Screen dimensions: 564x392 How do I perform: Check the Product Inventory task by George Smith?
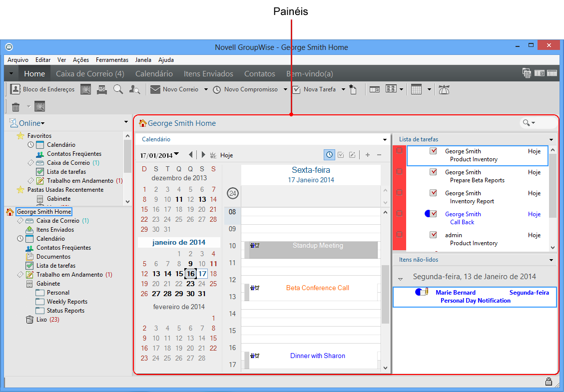[434, 151]
